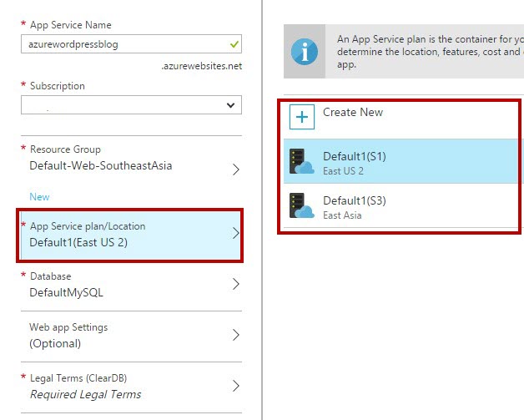Select Default1(S1) plan name
Viewport: 524px width, 420px height.
[355, 156]
